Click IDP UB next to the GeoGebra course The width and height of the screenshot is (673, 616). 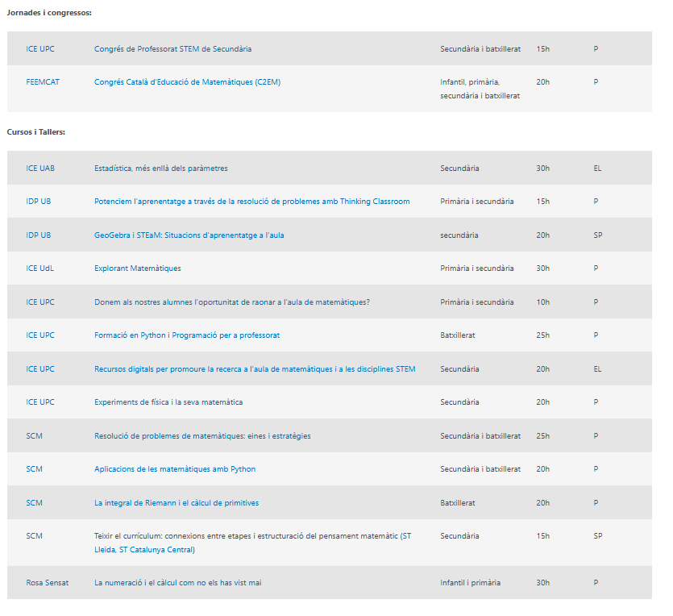pos(38,235)
